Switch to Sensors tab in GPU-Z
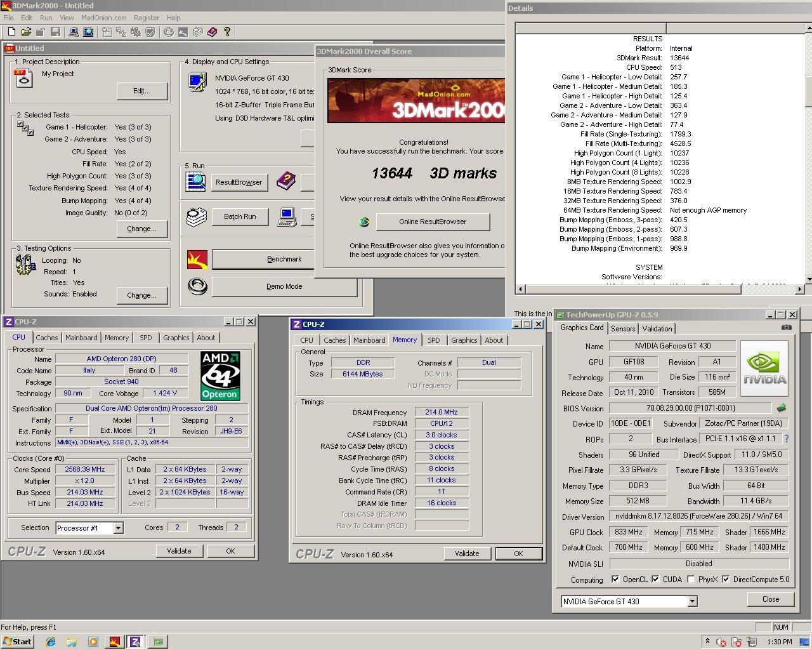This screenshot has width=812, height=650. [623, 329]
